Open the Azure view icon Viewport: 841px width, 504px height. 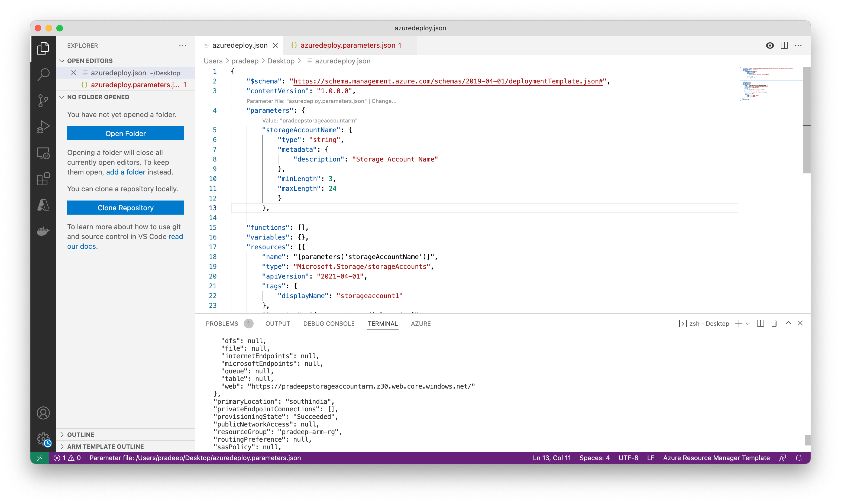coord(43,205)
